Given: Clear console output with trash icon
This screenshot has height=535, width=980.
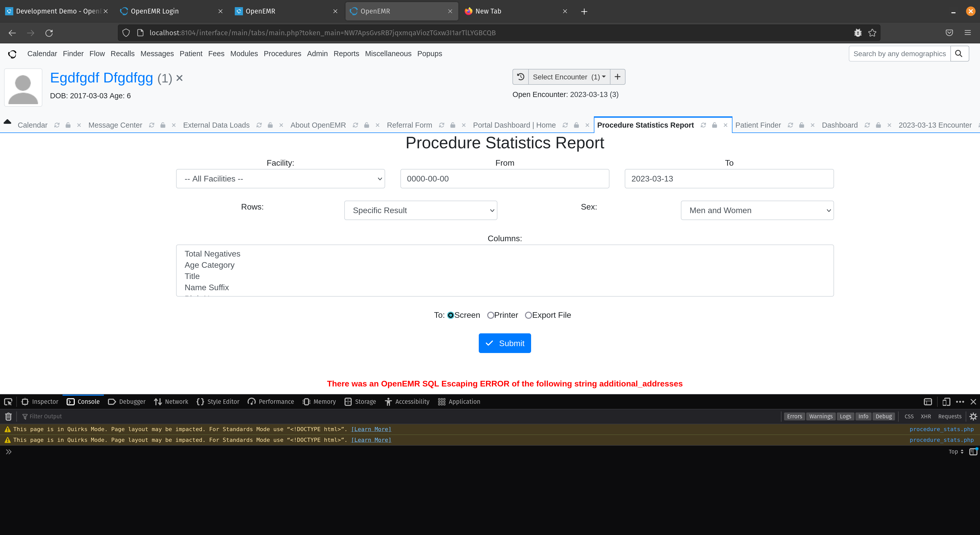Looking at the screenshot, I should [x=8, y=417].
